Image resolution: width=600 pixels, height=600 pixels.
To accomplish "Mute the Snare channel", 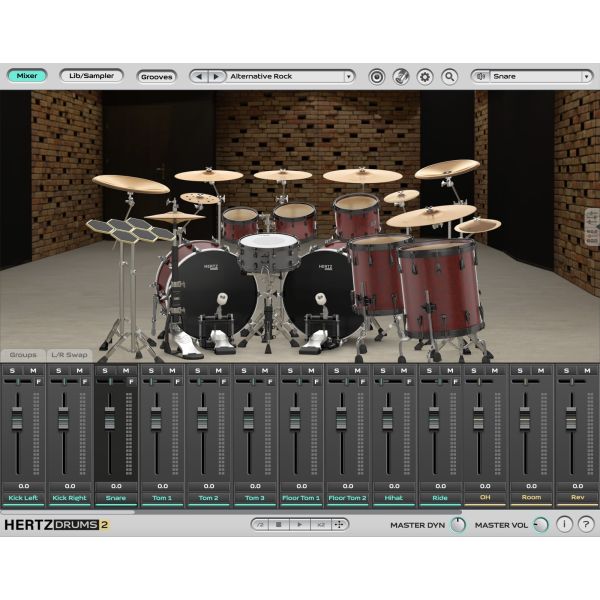I will 126,370.
